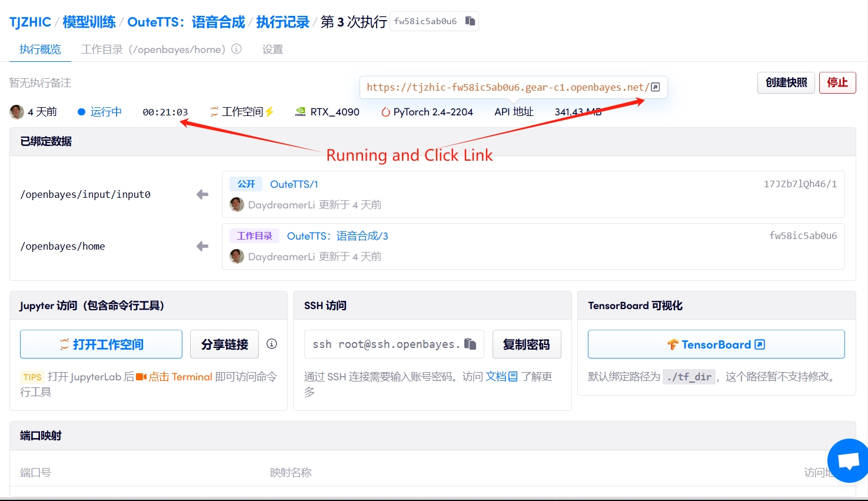
Task: Click the info icon next to 分享链接
Action: click(x=271, y=344)
